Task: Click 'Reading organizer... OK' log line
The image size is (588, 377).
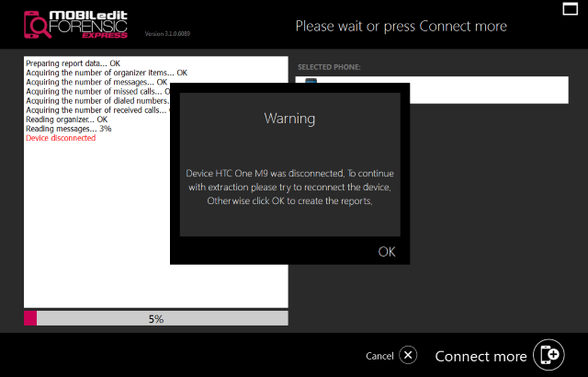Action: (x=67, y=120)
